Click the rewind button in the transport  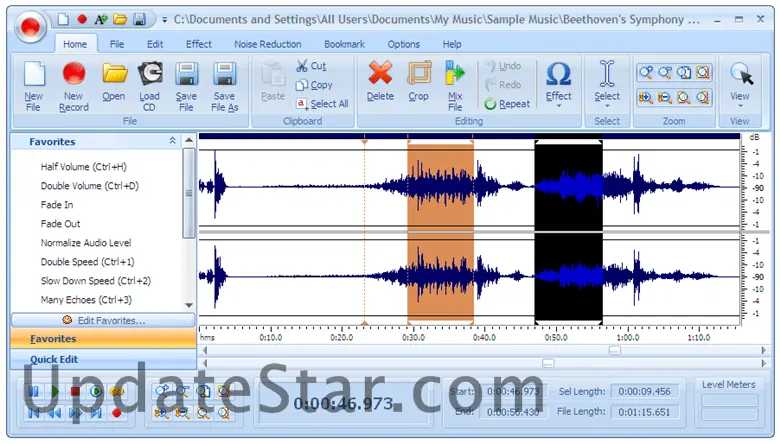point(55,413)
